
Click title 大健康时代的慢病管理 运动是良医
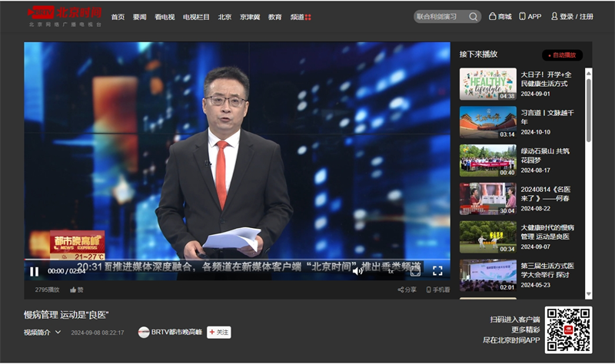547,232
